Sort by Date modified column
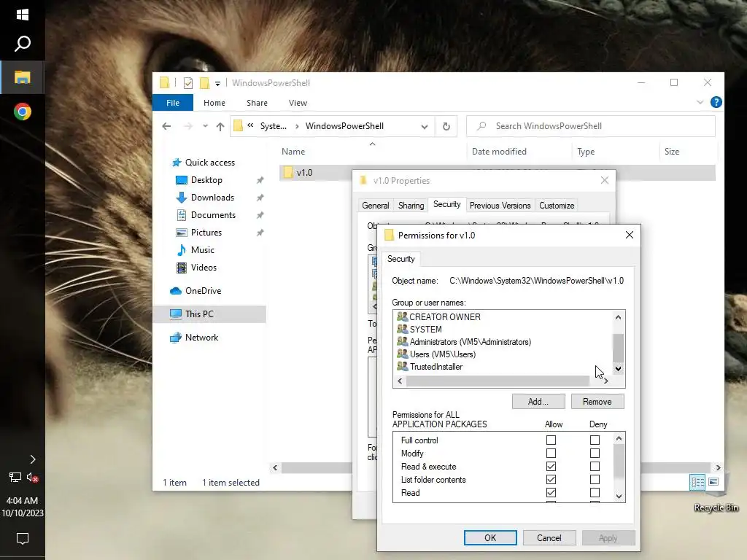747x560 pixels. [x=499, y=152]
